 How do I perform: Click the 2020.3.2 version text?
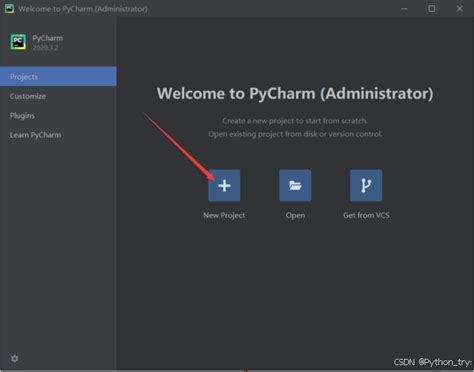pyautogui.click(x=45, y=47)
